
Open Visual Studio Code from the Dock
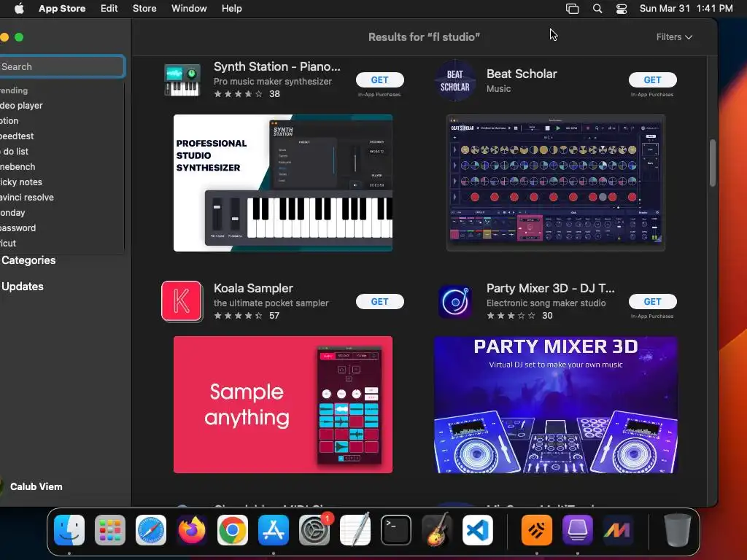(x=478, y=530)
